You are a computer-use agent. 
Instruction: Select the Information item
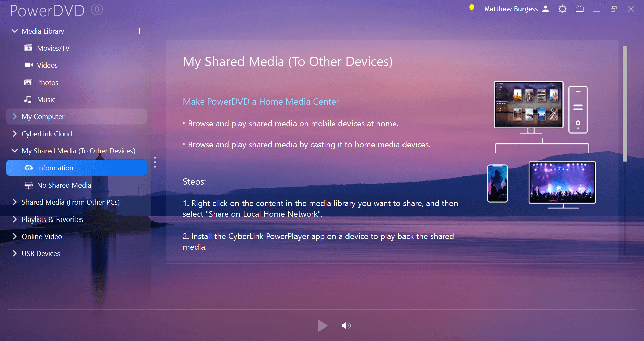tap(76, 168)
